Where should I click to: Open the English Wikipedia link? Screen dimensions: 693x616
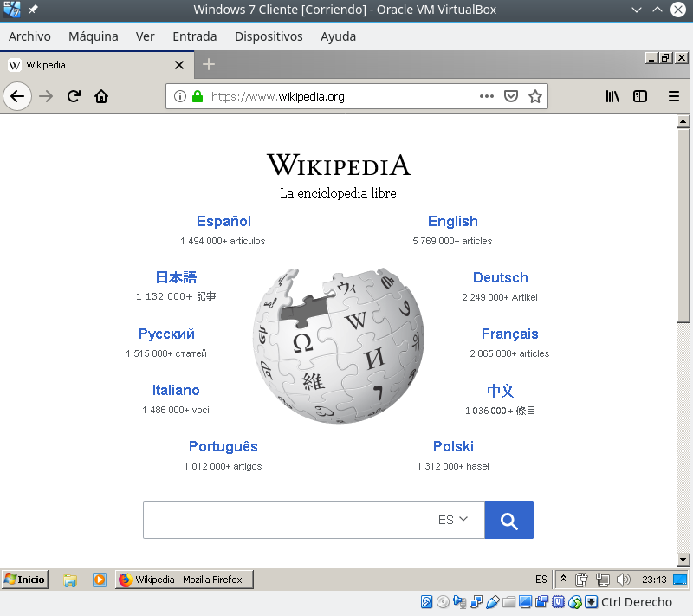pos(452,221)
